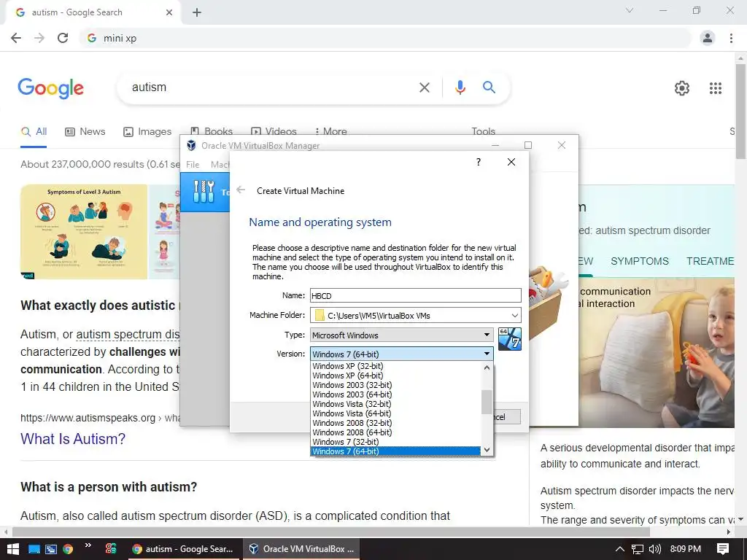Open the Windows Start menu

pos(12,549)
